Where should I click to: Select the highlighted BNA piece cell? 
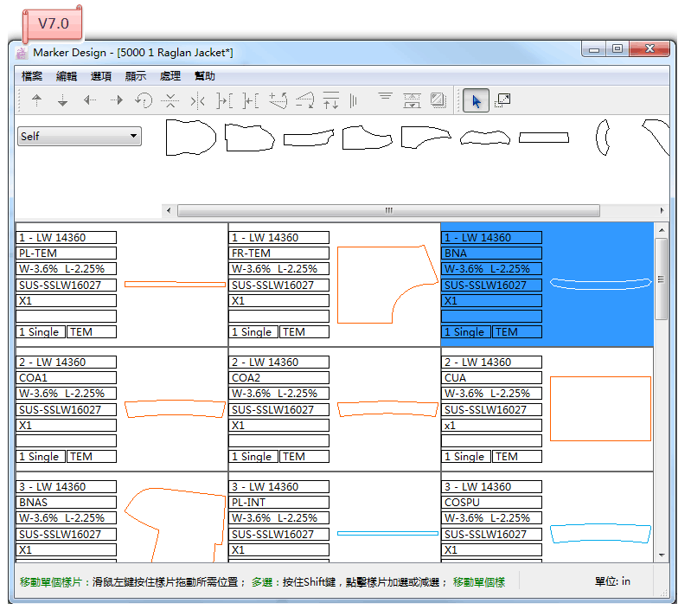[547, 285]
